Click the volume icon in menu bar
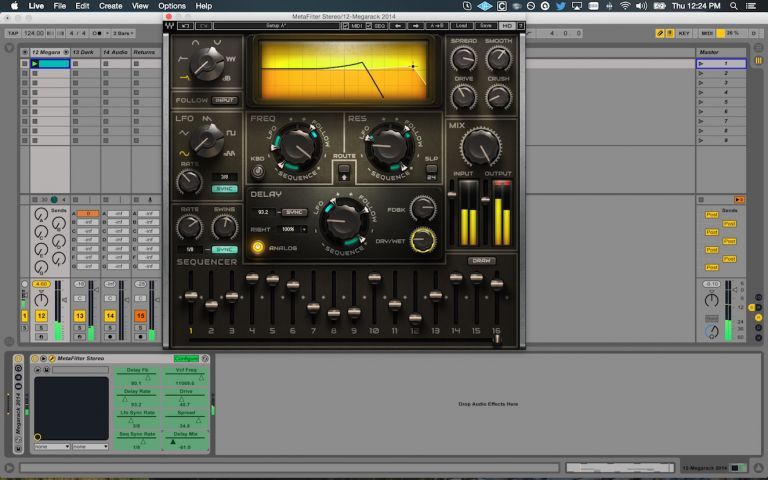The height and width of the screenshot is (480, 768). (641, 6)
